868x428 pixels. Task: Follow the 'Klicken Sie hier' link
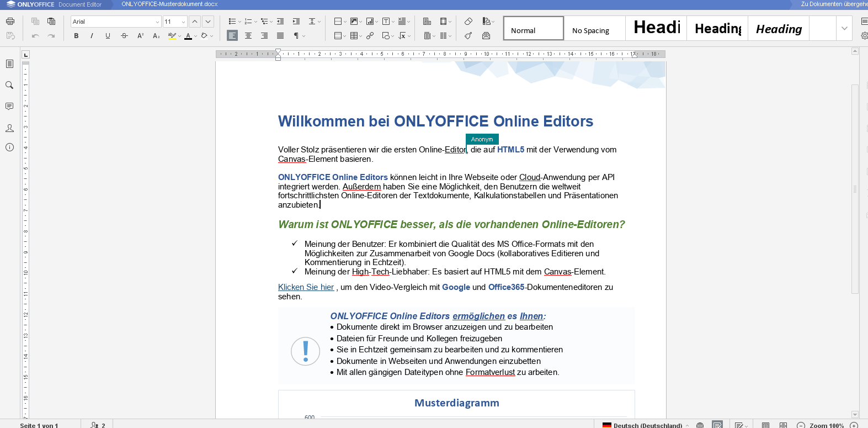point(306,287)
